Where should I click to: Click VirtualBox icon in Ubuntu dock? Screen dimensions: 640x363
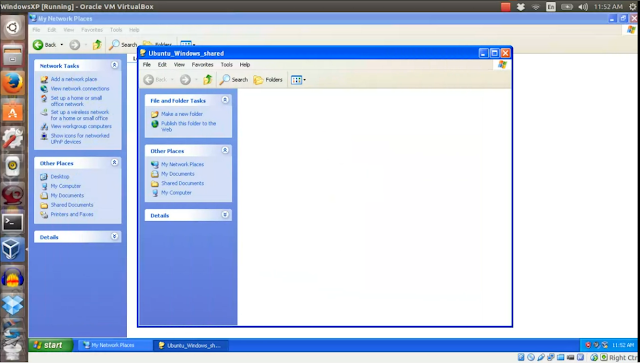click(13, 250)
